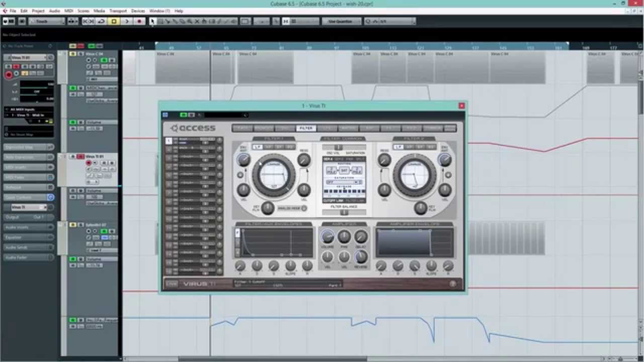Select BP mode for Filter 1
The width and height of the screenshot is (644, 362).
pyautogui.click(x=280, y=147)
